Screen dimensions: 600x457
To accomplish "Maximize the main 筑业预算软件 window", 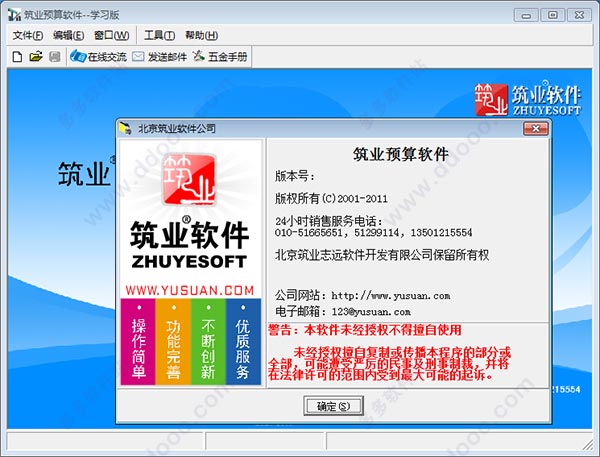I will [553, 15].
